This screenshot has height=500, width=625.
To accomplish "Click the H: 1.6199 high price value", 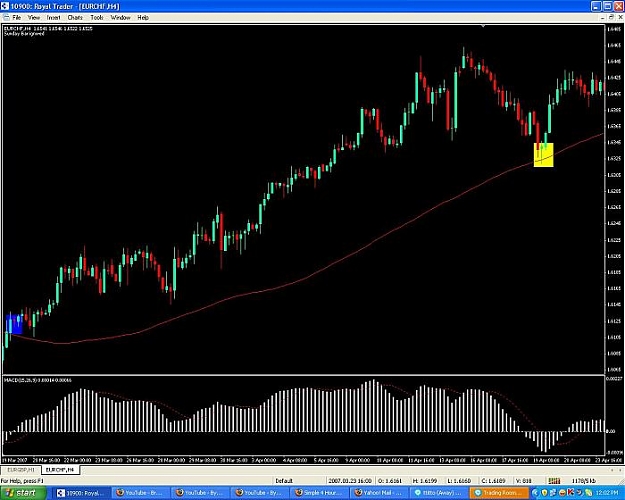I will click(x=426, y=481).
